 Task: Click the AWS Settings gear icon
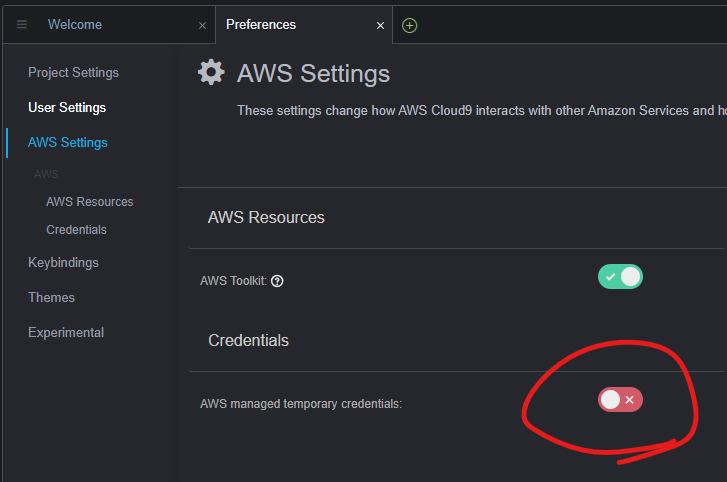coord(211,72)
